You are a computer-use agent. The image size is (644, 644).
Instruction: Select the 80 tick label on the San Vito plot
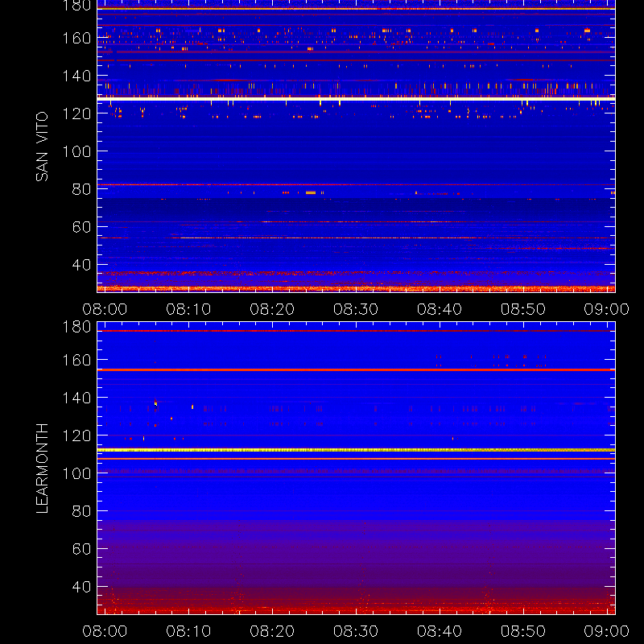(x=81, y=189)
